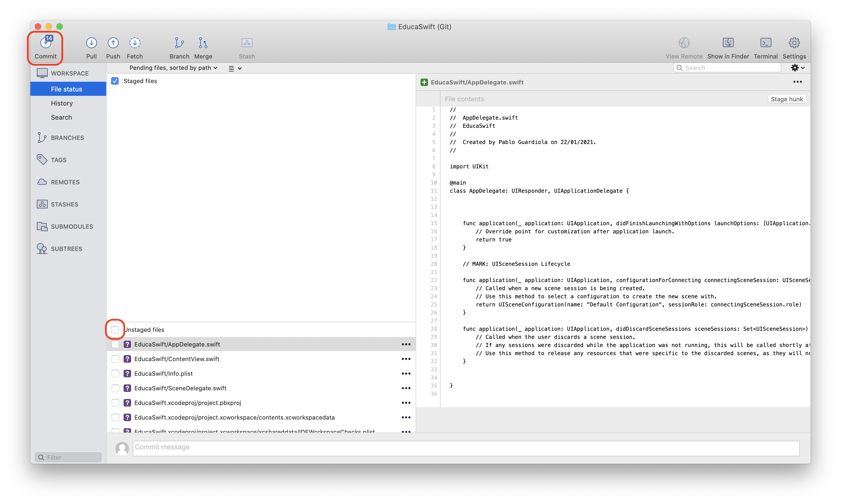Open the Terminal from toolbar

pyautogui.click(x=765, y=43)
